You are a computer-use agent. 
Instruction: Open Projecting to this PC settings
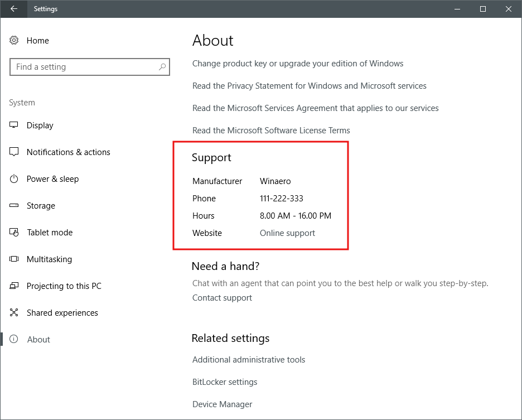point(64,286)
